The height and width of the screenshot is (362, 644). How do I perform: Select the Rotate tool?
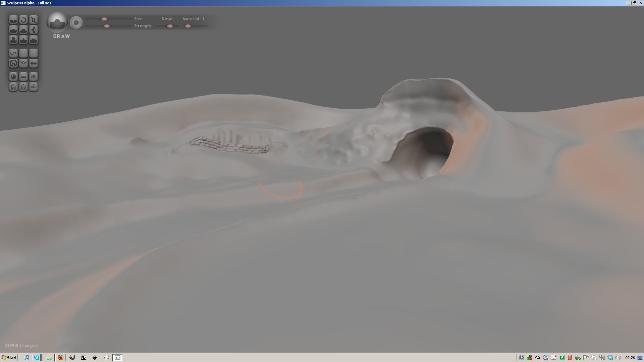coord(23,20)
